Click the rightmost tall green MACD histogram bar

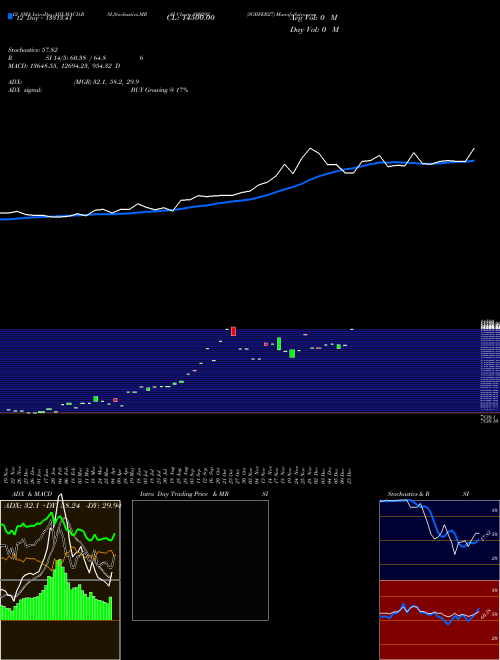click(111, 608)
